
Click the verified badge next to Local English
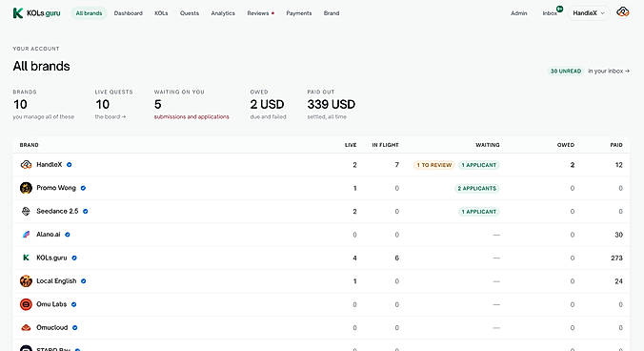pos(84,281)
